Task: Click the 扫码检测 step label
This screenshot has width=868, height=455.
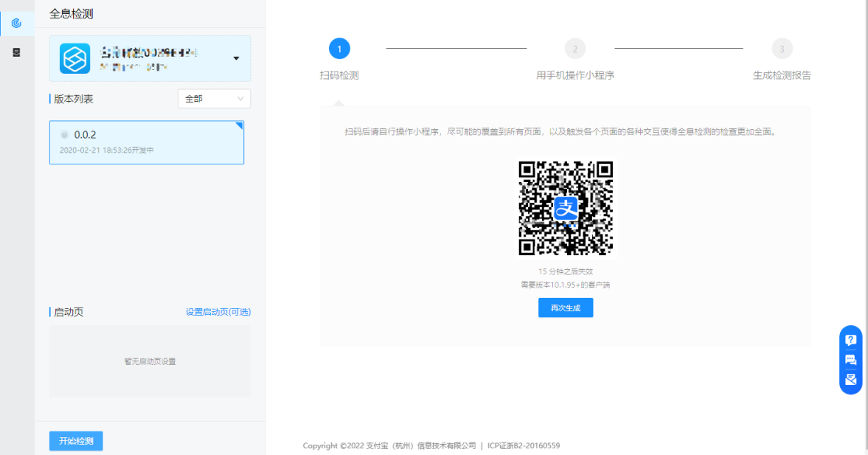Action: coord(339,75)
